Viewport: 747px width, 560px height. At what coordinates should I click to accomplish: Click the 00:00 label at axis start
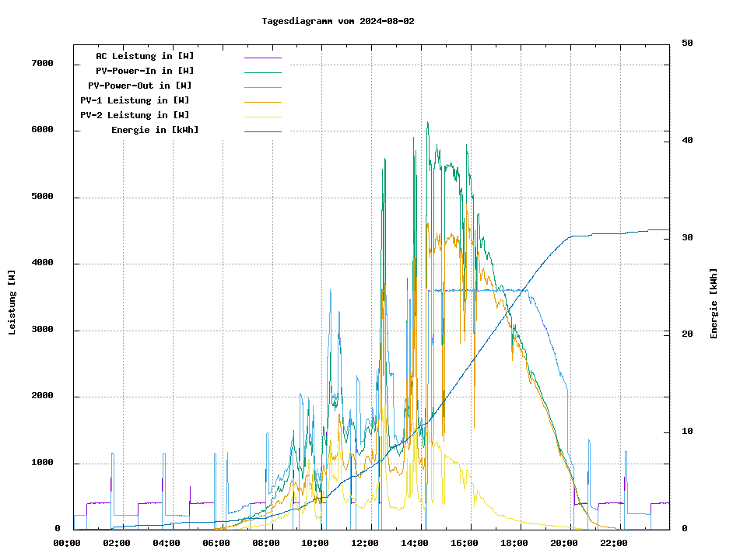point(67,543)
